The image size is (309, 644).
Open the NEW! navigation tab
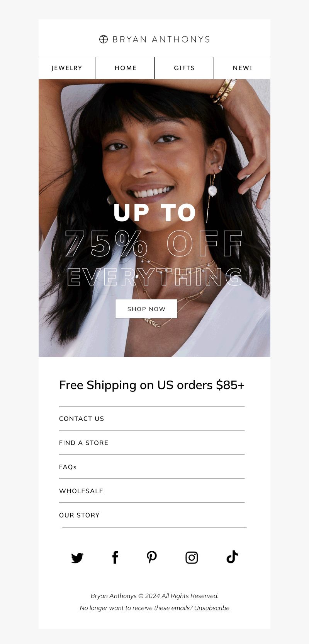coord(242,68)
